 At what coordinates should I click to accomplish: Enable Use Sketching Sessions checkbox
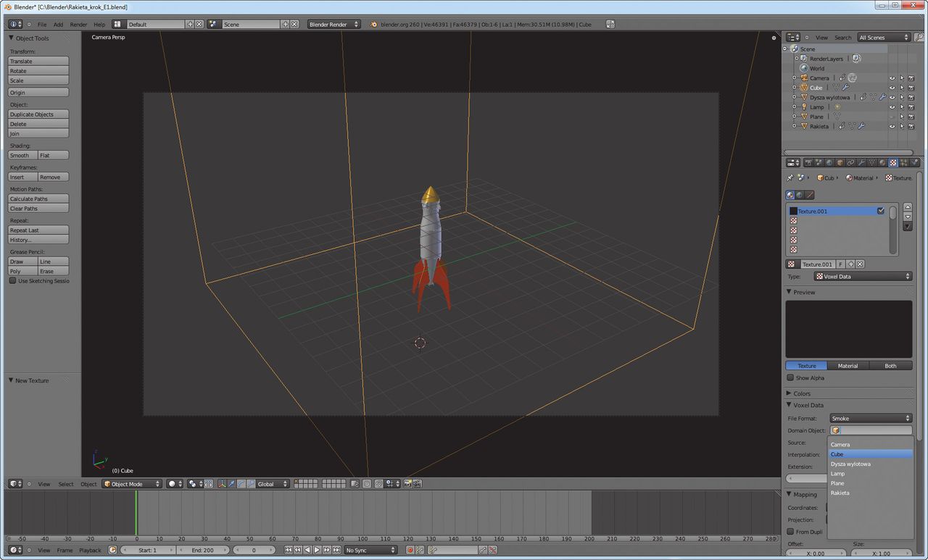12,280
